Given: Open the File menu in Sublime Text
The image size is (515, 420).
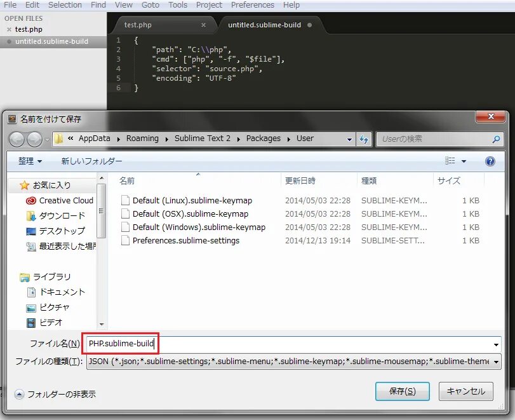Looking at the screenshot, I should coord(10,5).
